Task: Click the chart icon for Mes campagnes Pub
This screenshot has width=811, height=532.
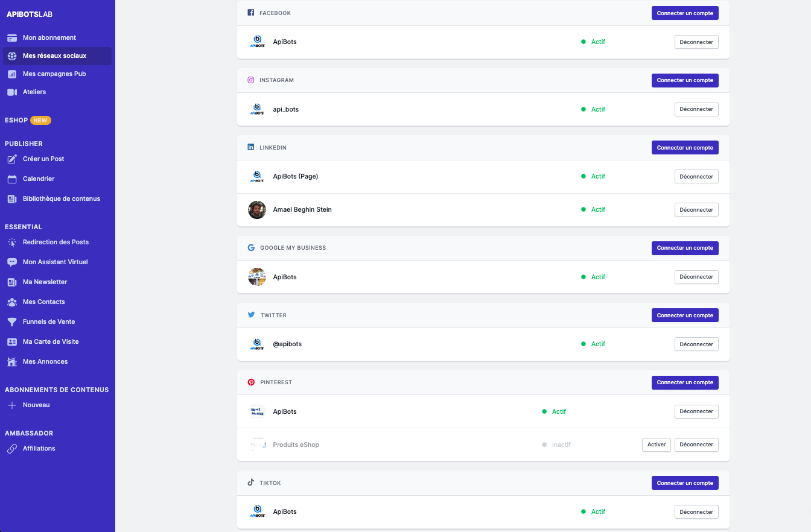Action: [x=12, y=74]
